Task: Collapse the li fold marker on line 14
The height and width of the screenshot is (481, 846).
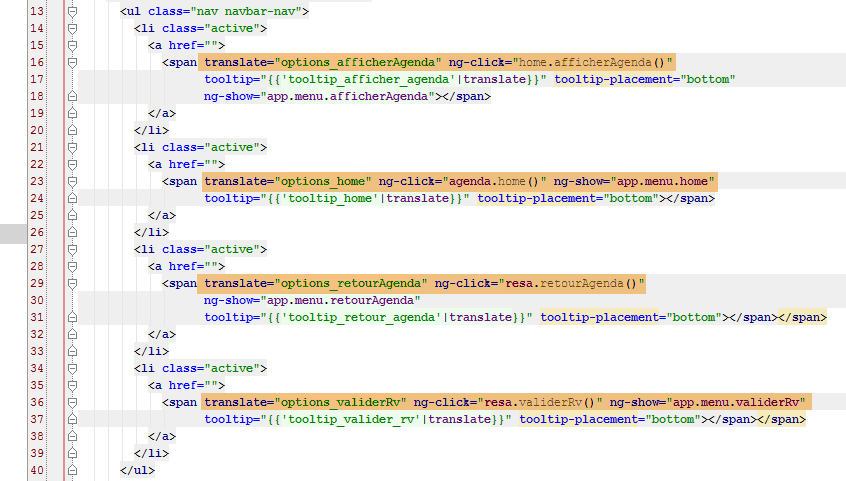Action: point(72,28)
